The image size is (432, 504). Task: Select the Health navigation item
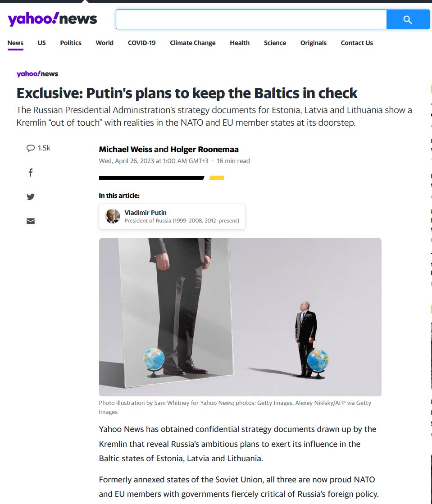click(240, 43)
